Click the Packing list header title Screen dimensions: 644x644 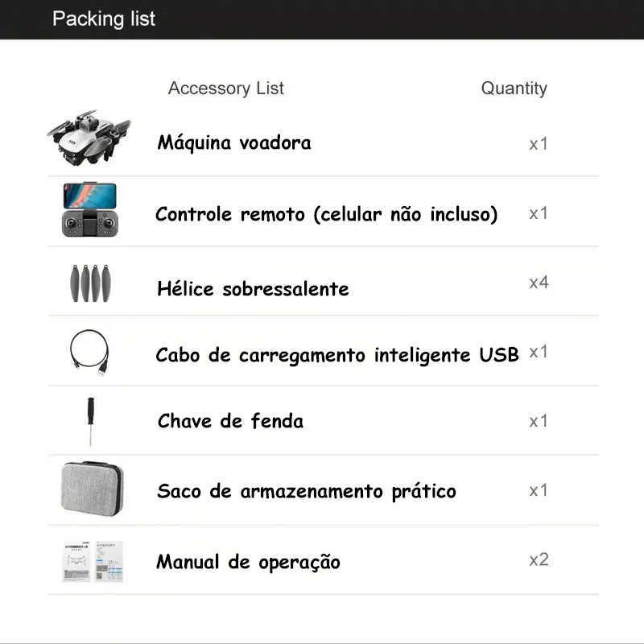104,19
